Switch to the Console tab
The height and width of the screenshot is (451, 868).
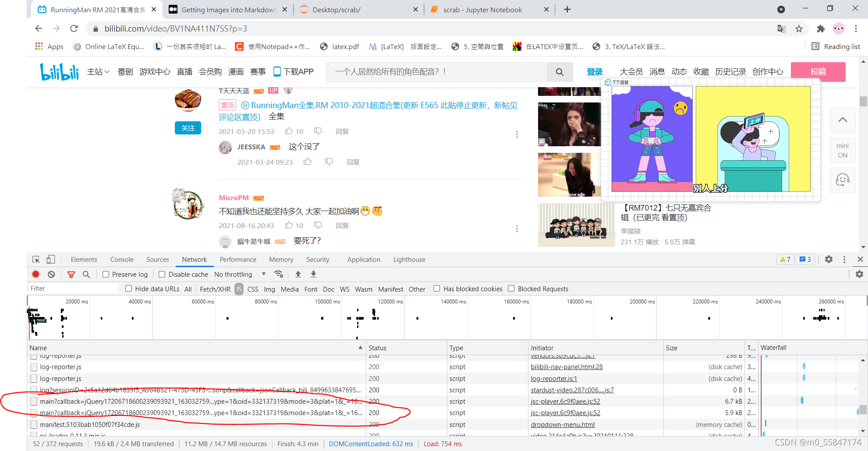122,259
